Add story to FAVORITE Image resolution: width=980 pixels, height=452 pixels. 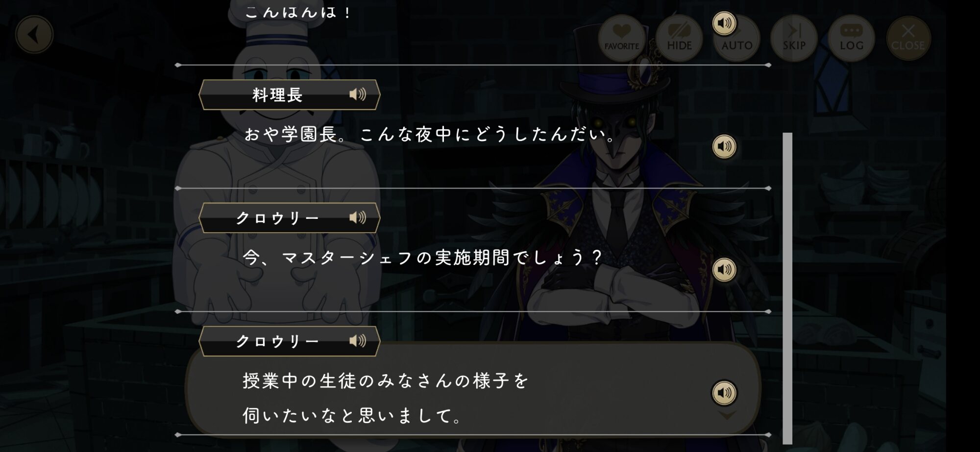(x=622, y=38)
